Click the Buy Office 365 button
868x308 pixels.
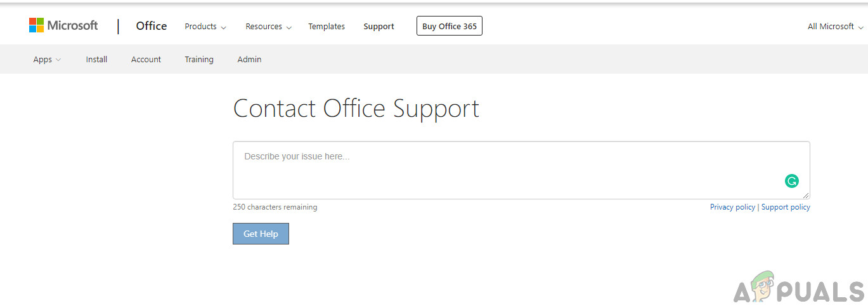(x=449, y=26)
